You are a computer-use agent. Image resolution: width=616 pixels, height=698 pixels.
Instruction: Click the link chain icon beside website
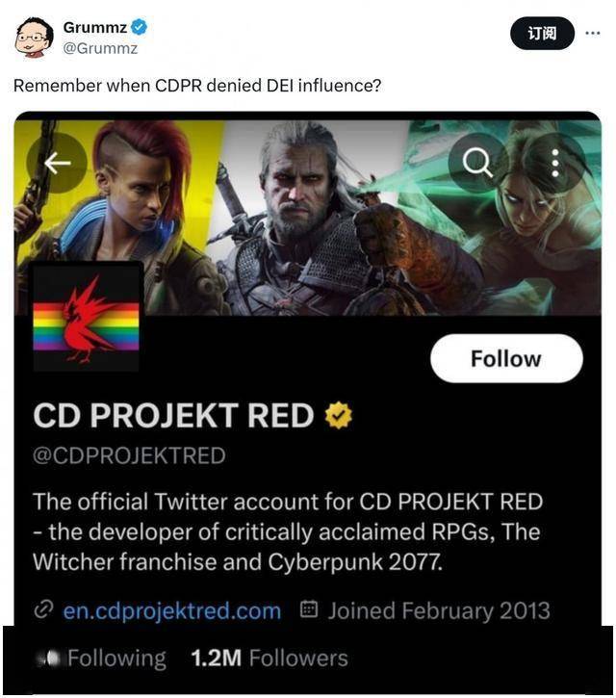(x=43, y=609)
